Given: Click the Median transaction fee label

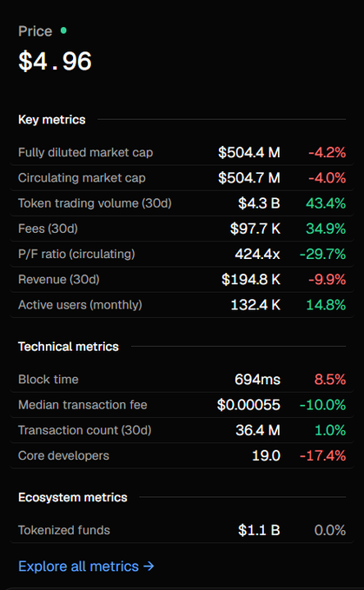Looking at the screenshot, I should coord(83,405).
